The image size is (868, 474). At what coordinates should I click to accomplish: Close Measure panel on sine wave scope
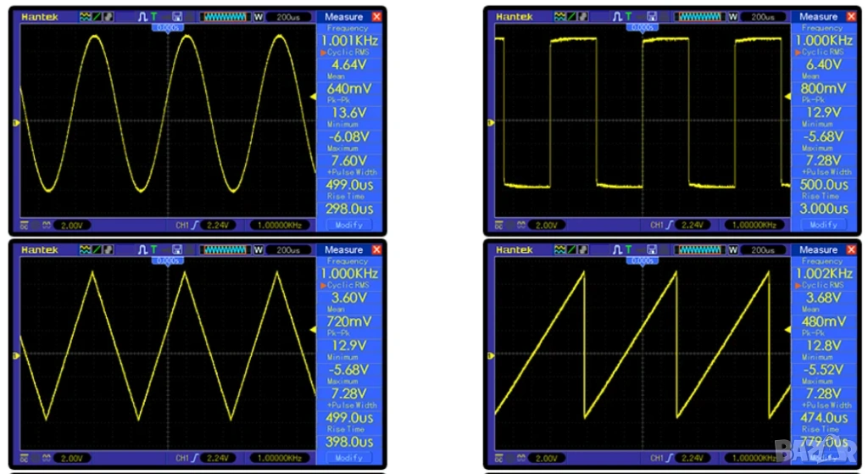pyautogui.click(x=377, y=17)
